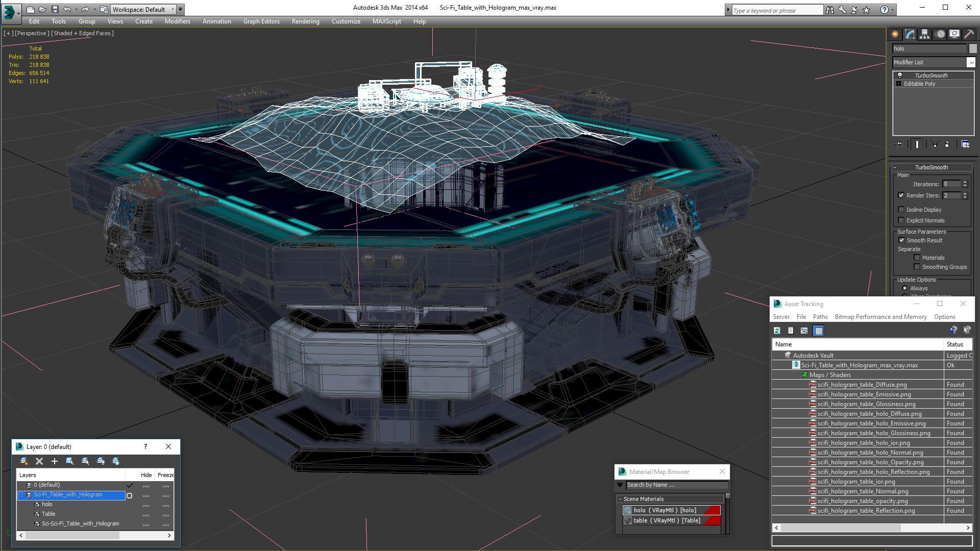Enable Separate by Smoothing Groups checkbox
980x551 pixels.
pyautogui.click(x=917, y=267)
